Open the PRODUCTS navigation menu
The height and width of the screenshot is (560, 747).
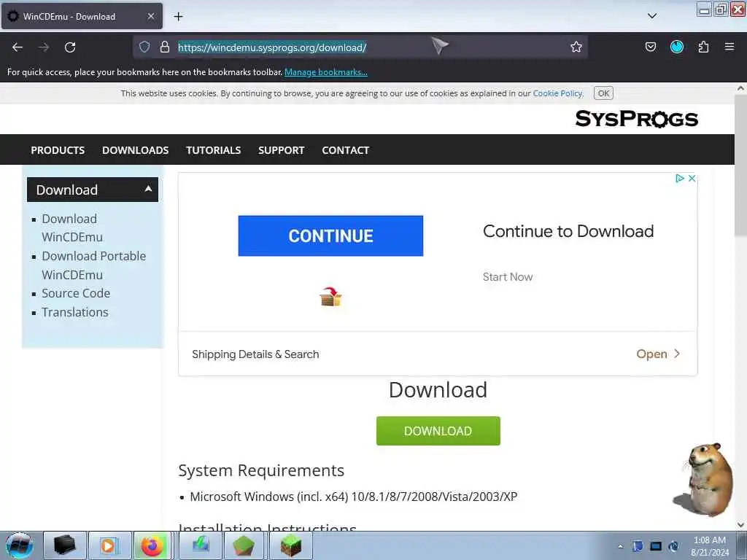(58, 150)
